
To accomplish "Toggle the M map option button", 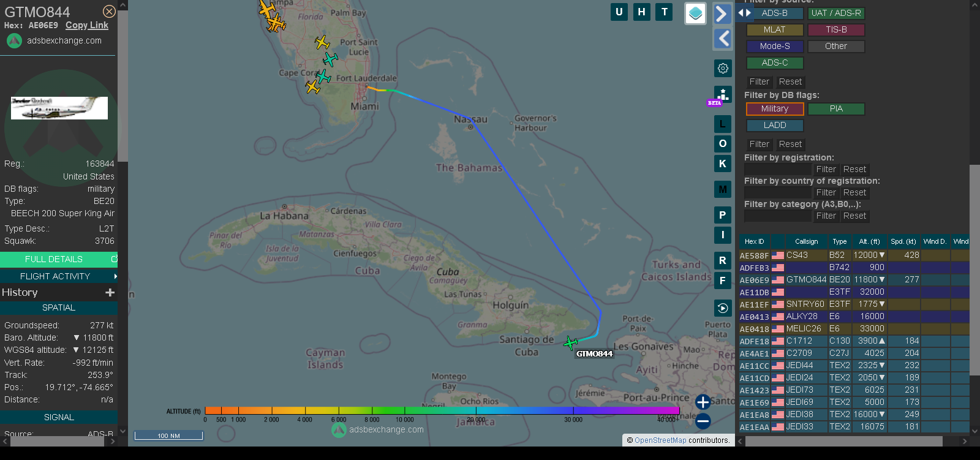I will point(723,189).
